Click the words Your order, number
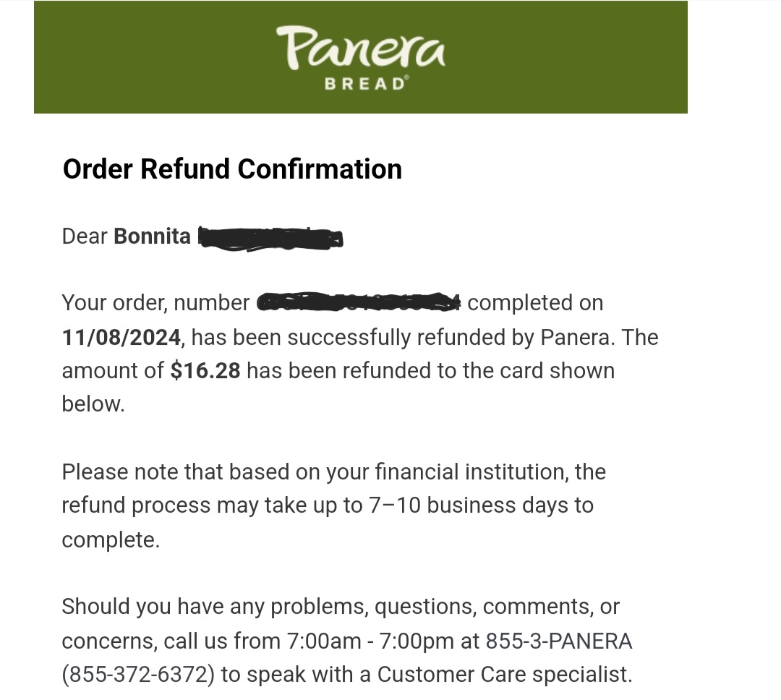This screenshot has height=700, width=781. coord(155,303)
